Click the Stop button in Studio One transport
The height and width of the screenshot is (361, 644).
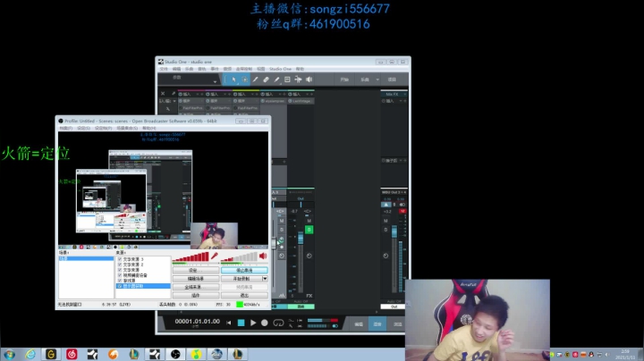point(241,323)
